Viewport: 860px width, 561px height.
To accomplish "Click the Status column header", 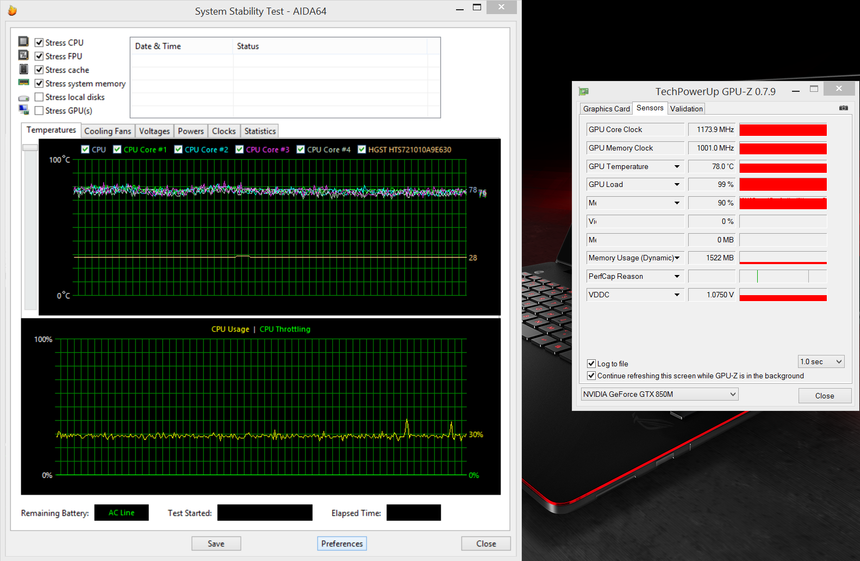I will click(x=247, y=46).
